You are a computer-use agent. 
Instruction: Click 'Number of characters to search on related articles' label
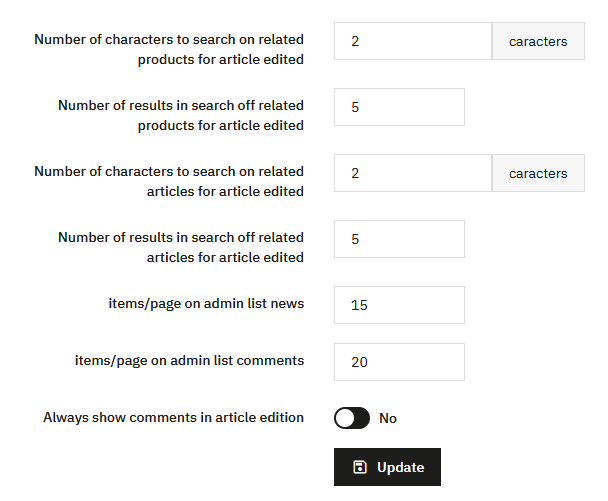tap(169, 181)
